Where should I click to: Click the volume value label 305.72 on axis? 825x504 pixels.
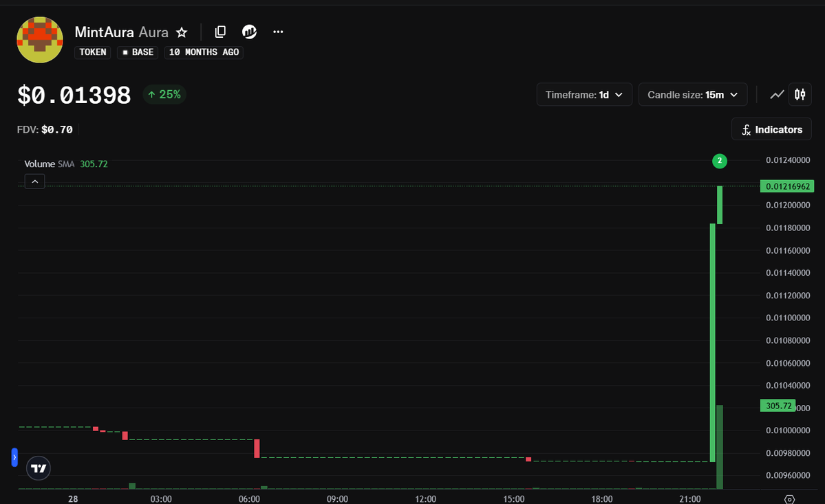(x=778, y=406)
